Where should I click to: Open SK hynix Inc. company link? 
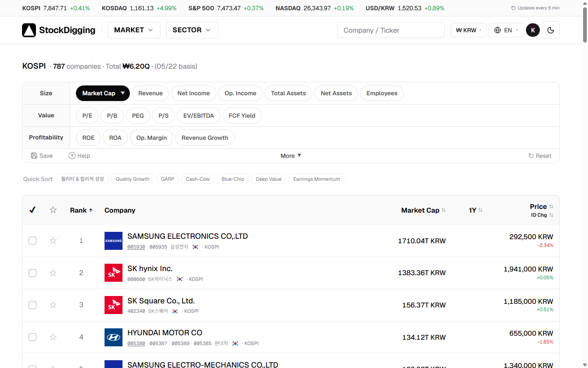click(150, 269)
